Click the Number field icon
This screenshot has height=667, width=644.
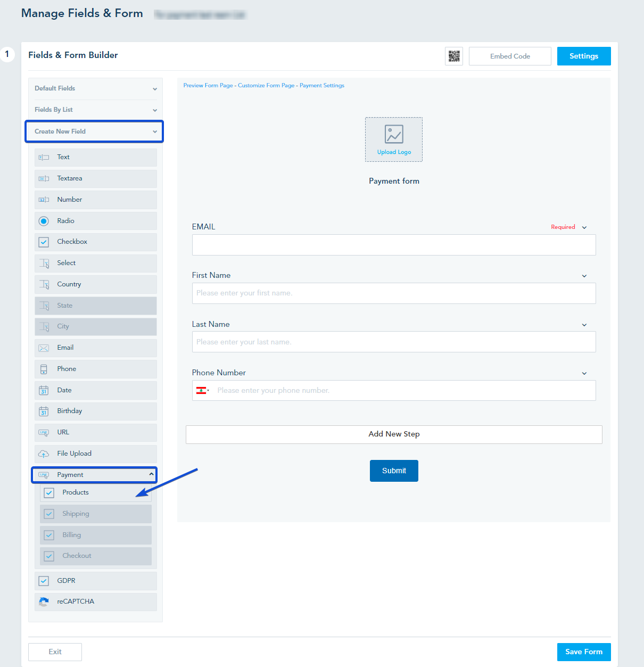(x=44, y=200)
